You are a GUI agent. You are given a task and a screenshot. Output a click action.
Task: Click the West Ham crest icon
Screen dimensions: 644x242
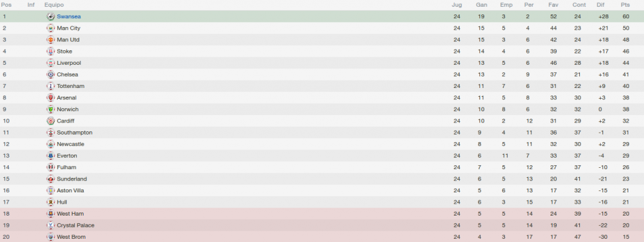pos(50,214)
